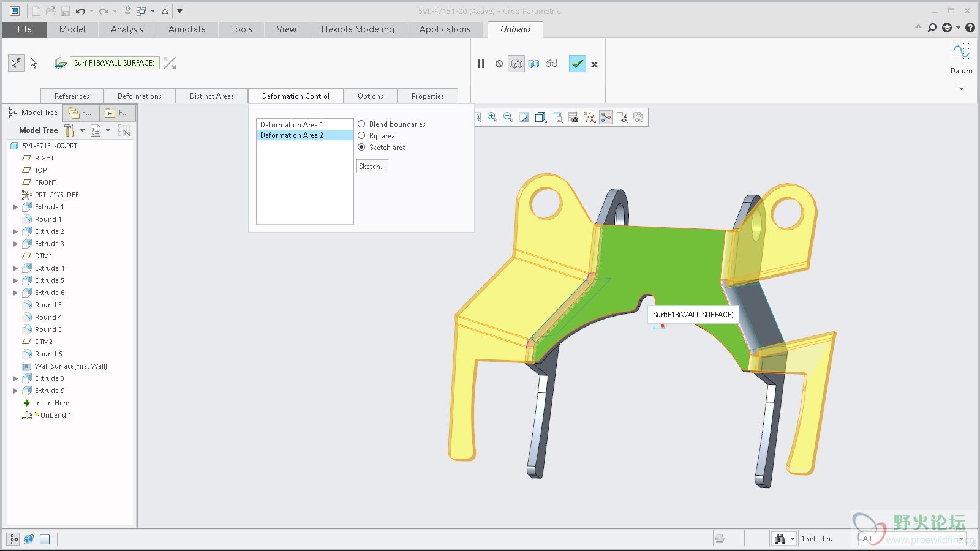This screenshot has width=980, height=551.
Task: Open the display style cube icon
Action: (x=540, y=117)
